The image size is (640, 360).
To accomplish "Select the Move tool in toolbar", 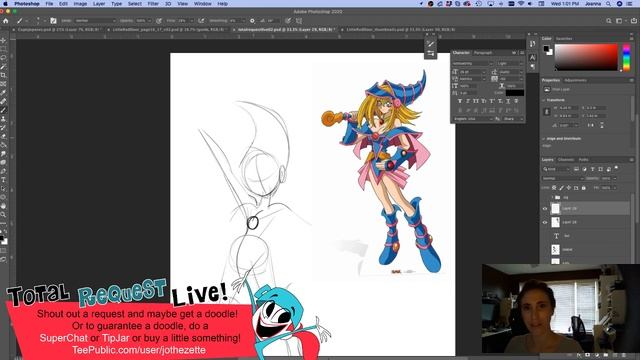I will [3, 41].
